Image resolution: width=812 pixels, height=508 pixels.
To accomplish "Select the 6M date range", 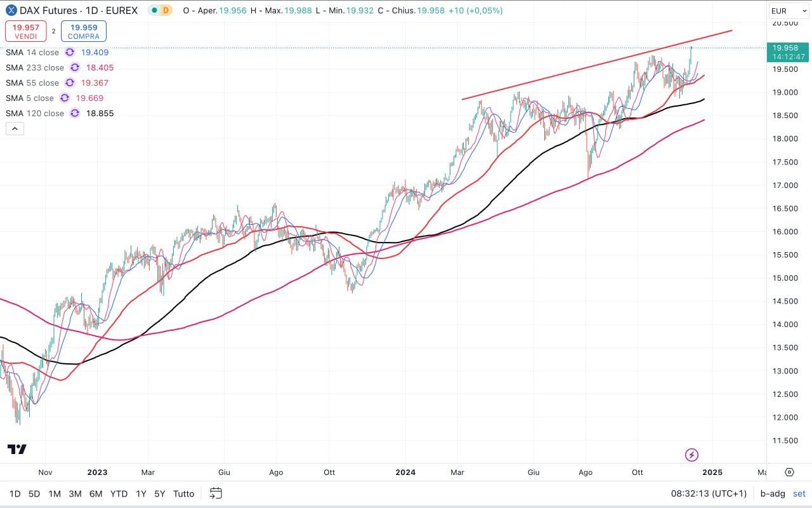I will coord(96,493).
